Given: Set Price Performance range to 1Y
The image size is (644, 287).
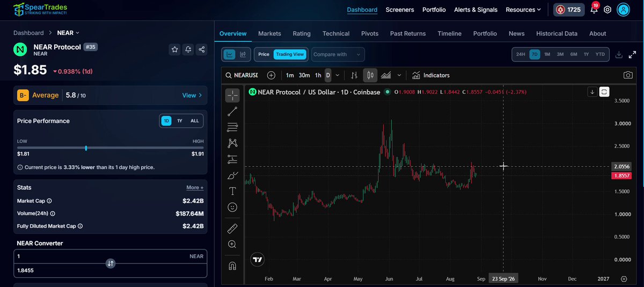Looking at the screenshot, I should click(180, 121).
